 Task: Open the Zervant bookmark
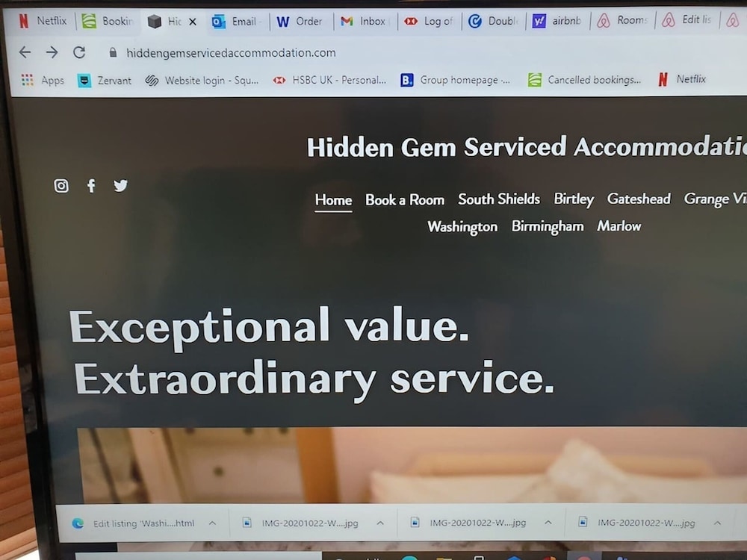click(105, 81)
